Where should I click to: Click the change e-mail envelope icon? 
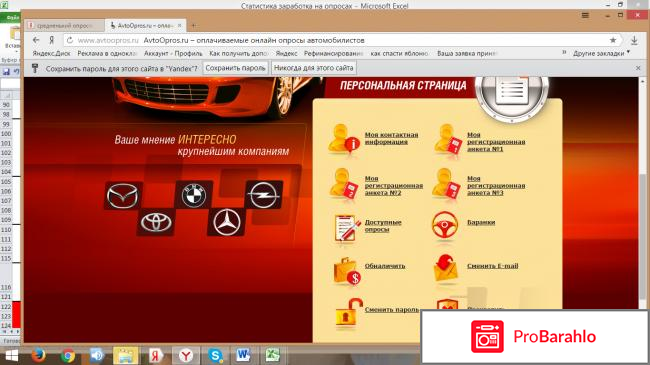pyautogui.click(x=446, y=269)
